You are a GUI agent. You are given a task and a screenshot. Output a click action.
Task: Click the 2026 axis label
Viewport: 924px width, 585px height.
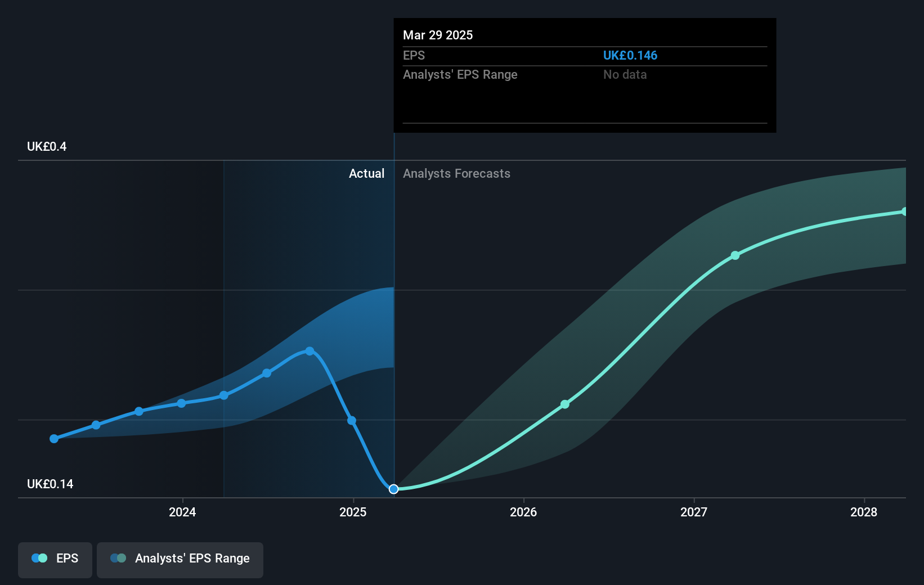523,512
